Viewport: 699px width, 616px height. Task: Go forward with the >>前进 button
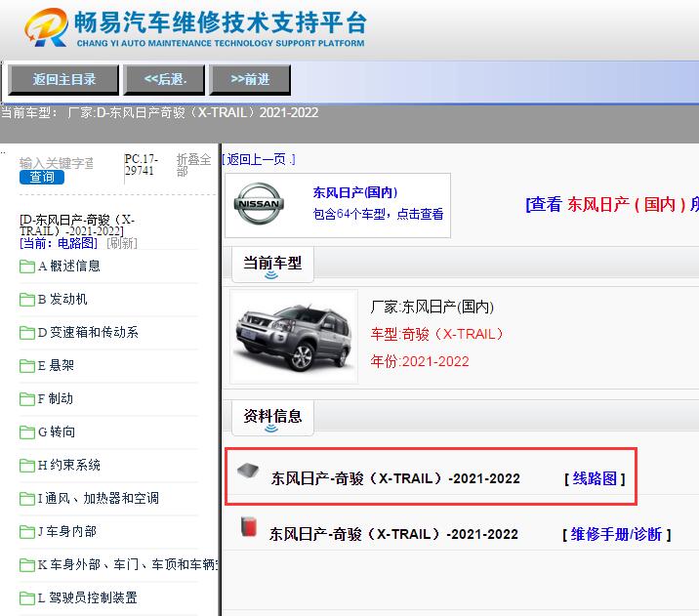[250, 80]
